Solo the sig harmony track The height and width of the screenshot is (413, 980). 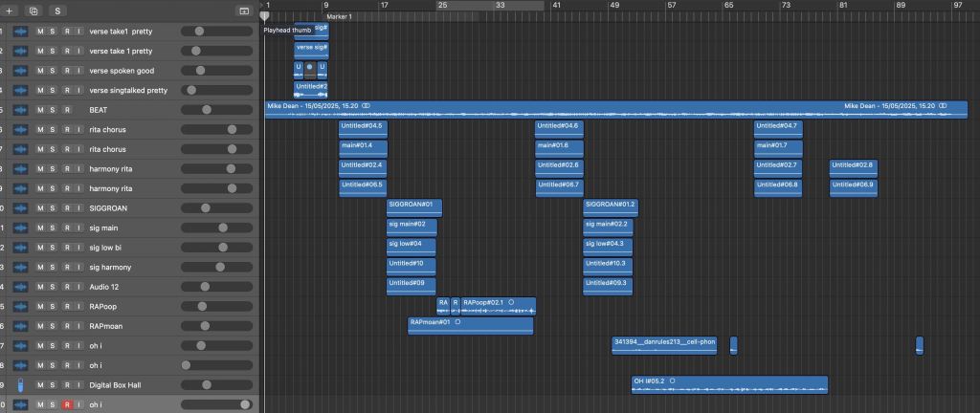point(54,267)
